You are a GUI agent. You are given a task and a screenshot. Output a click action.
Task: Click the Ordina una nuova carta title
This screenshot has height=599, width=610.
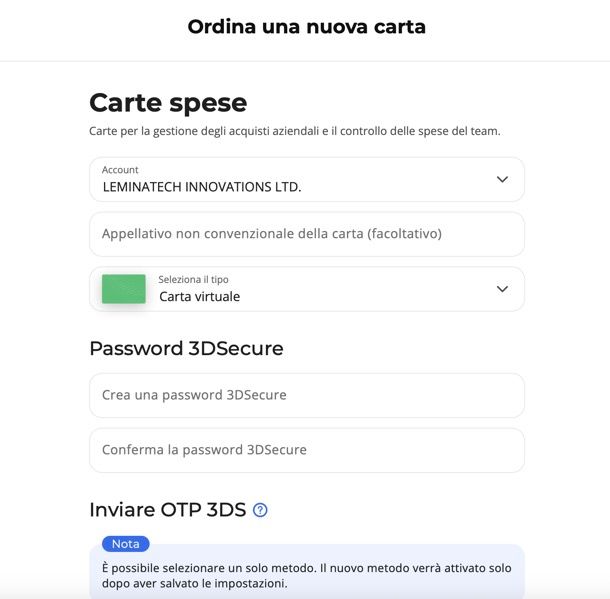pyautogui.click(x=307, y=27)
